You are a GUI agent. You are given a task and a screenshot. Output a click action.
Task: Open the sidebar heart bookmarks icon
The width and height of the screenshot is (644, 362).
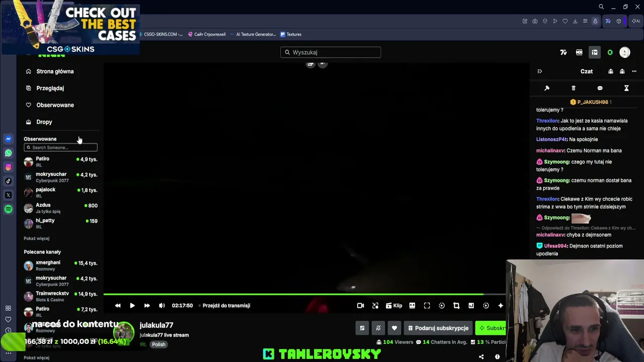point(8,319)
